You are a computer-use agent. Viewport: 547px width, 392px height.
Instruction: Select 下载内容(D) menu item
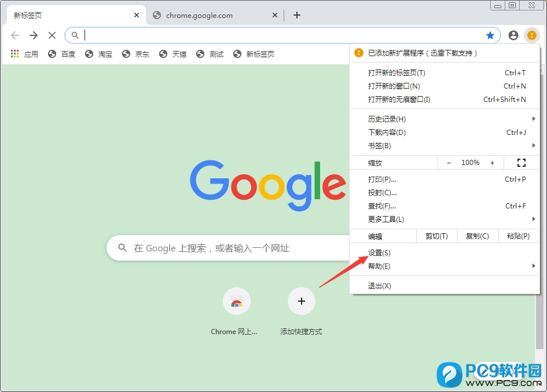pyautogui.click(x=445, y=132)
